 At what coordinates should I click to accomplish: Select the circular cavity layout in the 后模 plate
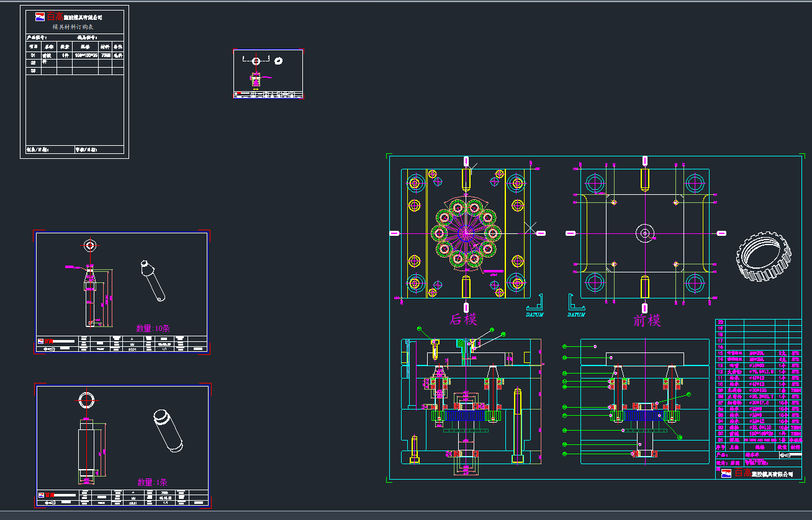pyautogui.click(x=466, y=233)
